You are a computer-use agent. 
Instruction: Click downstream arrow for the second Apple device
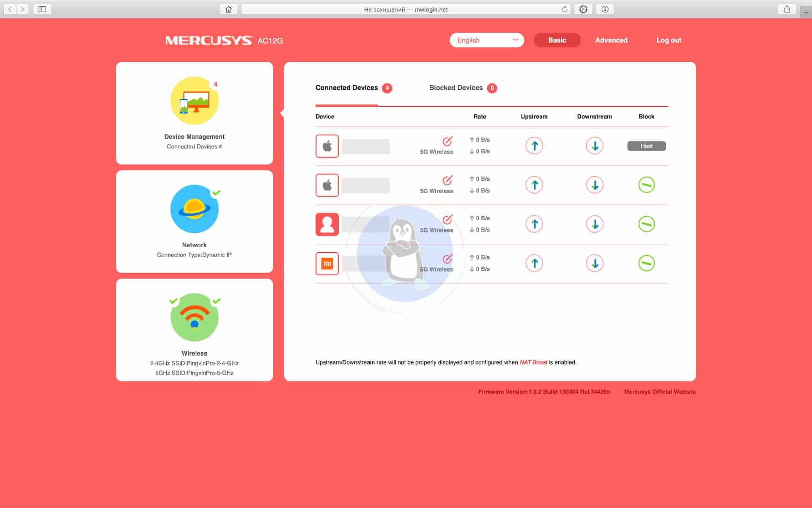tap(595, 185)
